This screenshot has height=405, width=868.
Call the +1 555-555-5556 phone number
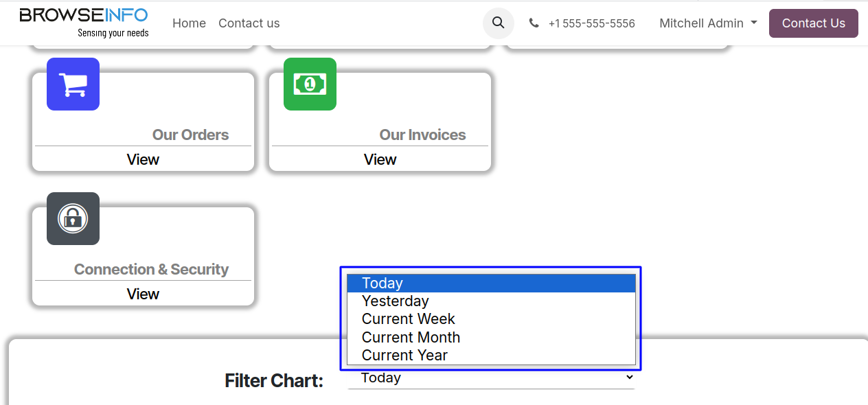click(x=591, y=23)
